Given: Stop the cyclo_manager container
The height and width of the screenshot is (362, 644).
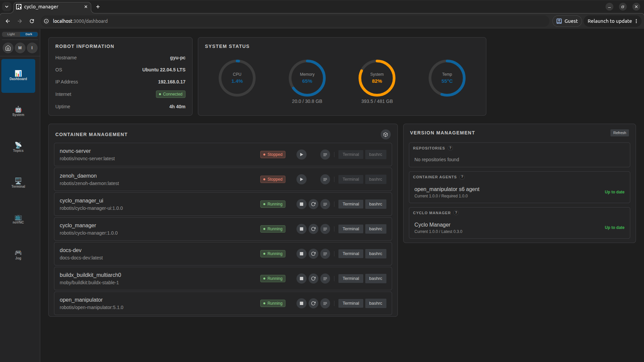Looking at the screenshot, I should click(301, 229).
